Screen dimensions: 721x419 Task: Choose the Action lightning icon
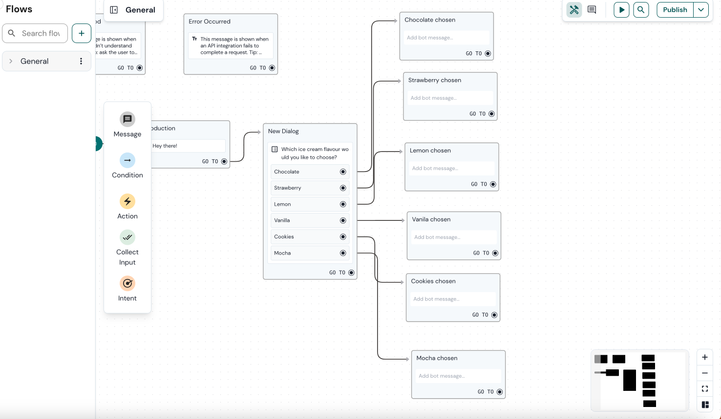pyautogui.click(x=127, y=201)
